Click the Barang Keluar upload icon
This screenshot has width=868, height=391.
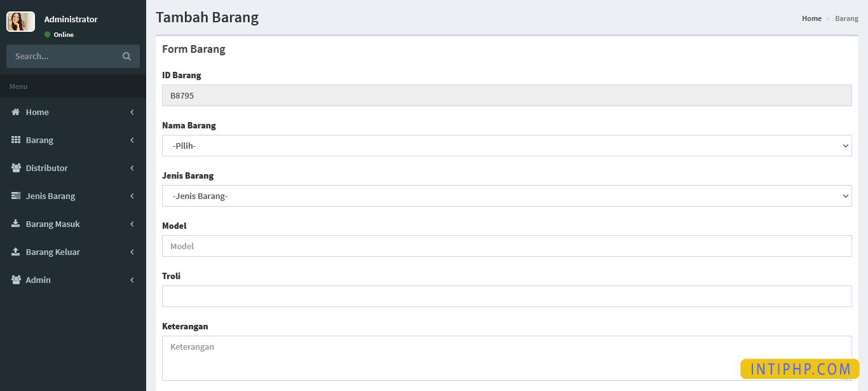[x=16, y=252]
